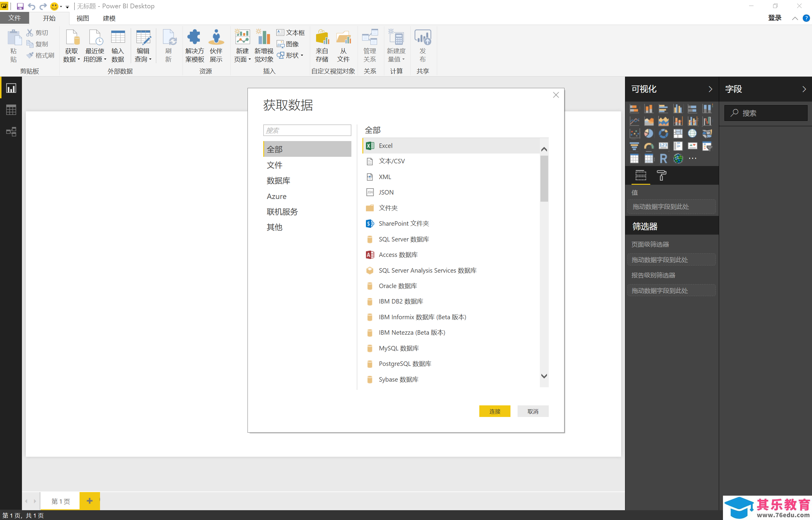Click the Connect (连接) button
This screenshot has width=812, height=520.
[494, 411]
